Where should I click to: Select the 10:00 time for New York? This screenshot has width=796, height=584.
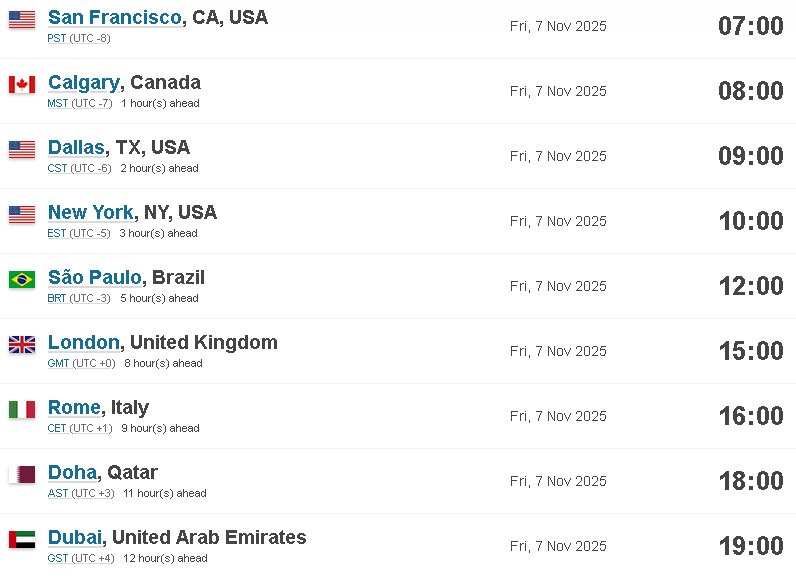pos(751,221)
